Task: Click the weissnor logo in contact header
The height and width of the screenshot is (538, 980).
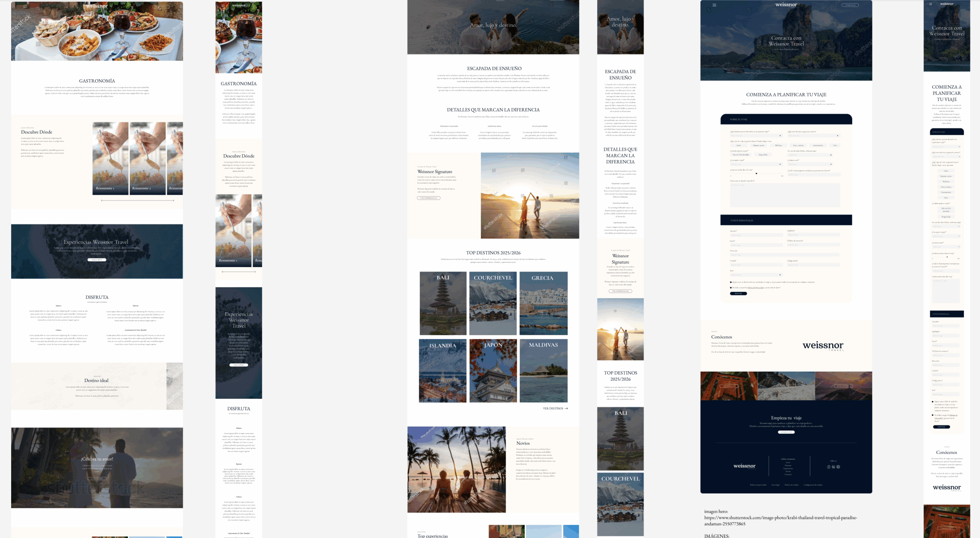Action: [786, 5]
